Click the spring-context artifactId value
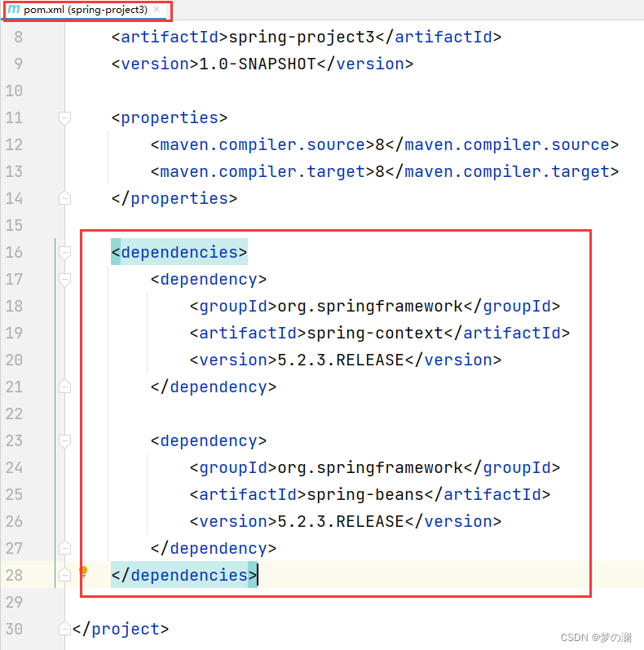This screenshot has height=650, width=644. (x=375, y=333)
